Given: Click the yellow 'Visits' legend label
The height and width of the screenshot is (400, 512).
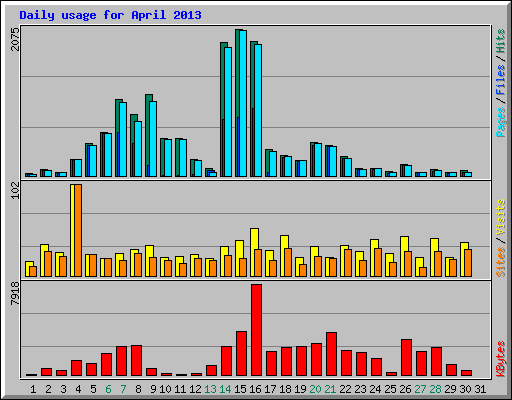Looking at the screenshot, I should pos(501,217).
